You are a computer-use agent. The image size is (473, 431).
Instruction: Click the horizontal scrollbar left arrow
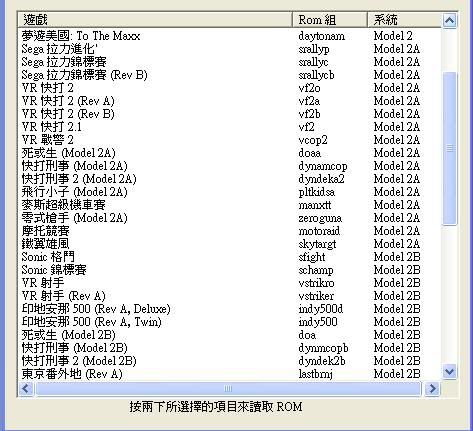click(26, 388)
